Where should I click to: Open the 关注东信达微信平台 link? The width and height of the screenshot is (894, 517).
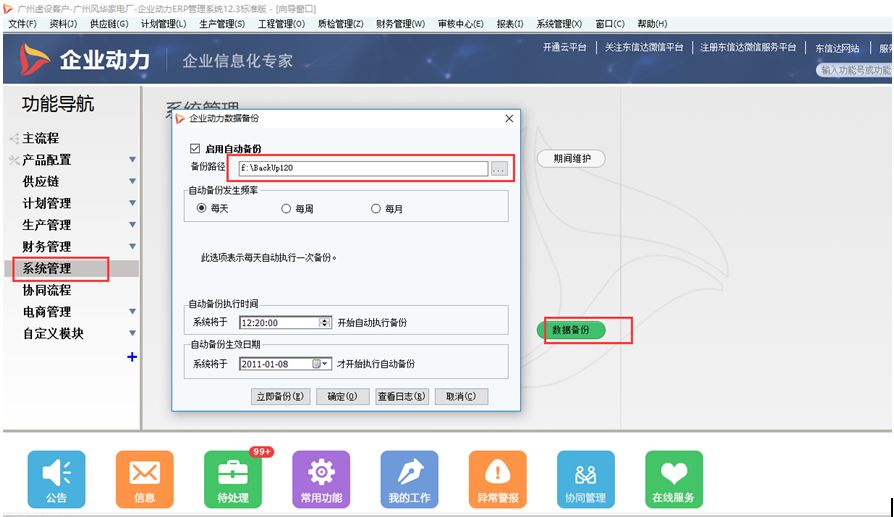point(644,47)
